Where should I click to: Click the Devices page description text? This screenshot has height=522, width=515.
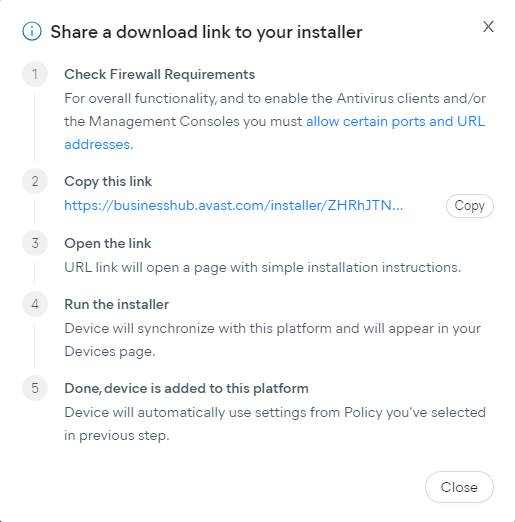coord(272,340)
